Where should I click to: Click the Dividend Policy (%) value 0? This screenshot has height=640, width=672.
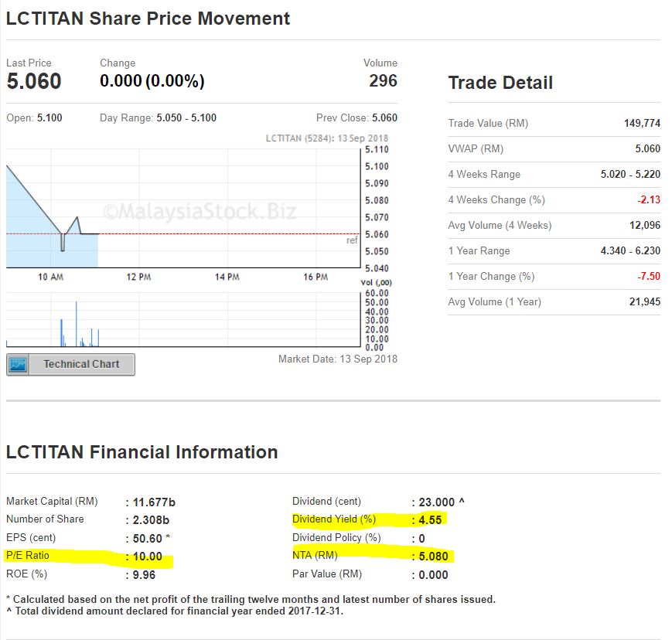point(421,539)
